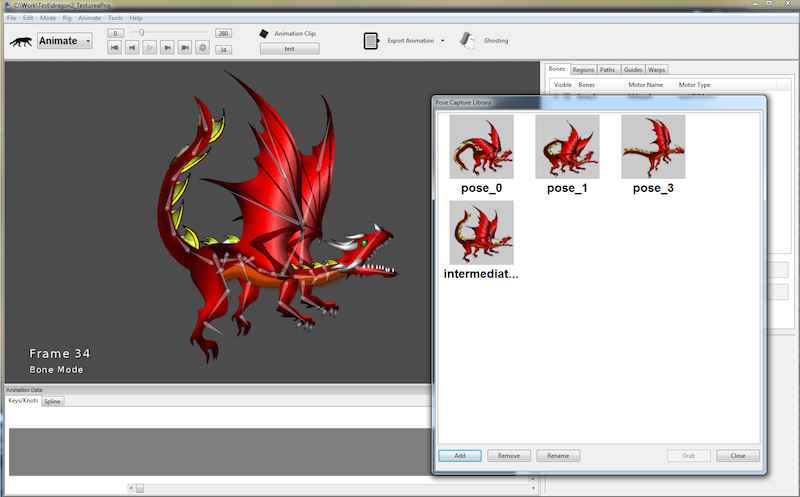This screenshot has height=497, width=800.
Task: Open the Rig menu
Action: 67,18
